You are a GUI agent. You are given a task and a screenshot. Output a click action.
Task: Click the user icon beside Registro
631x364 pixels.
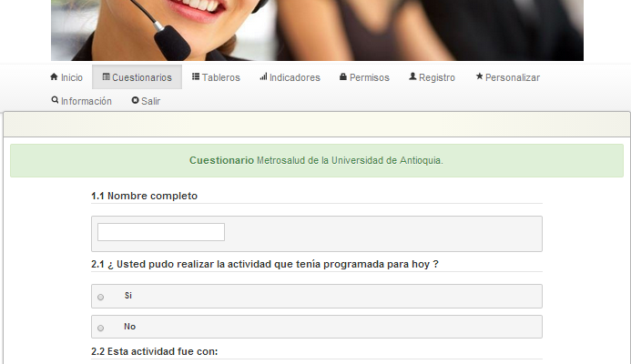coord(412,77)
